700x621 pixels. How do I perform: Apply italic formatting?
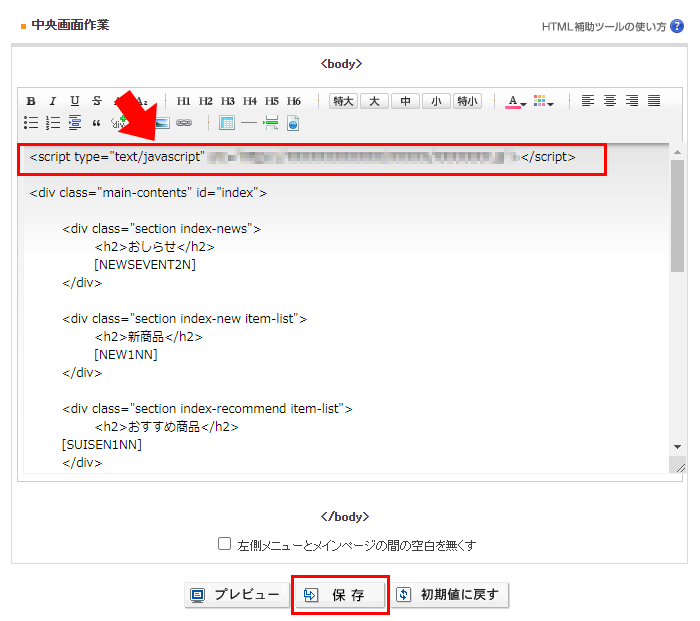click(53, 101)
